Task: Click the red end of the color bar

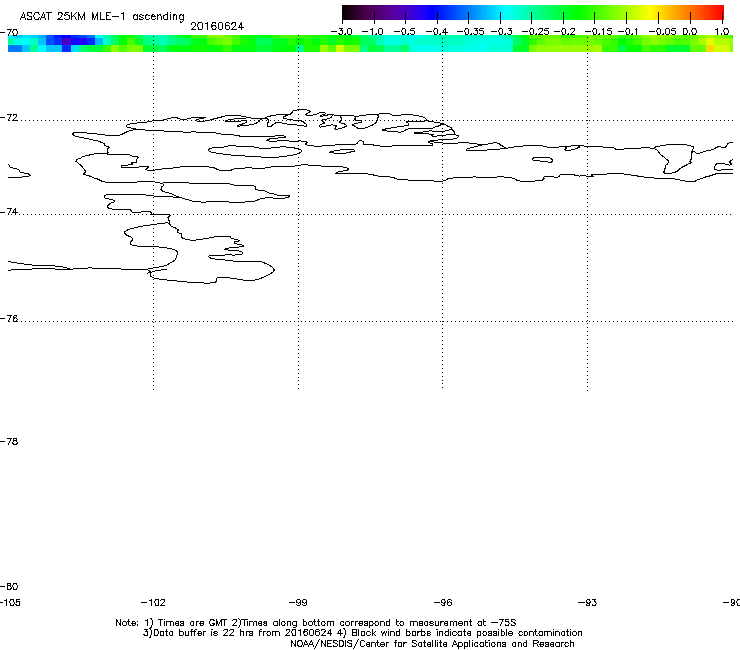Action: (716, 12)
